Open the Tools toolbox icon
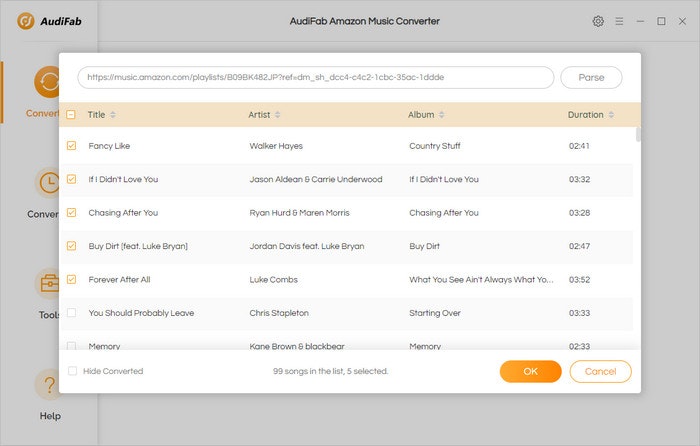The height and width of the screenshot is (446, 700). [x=47, y=284]
